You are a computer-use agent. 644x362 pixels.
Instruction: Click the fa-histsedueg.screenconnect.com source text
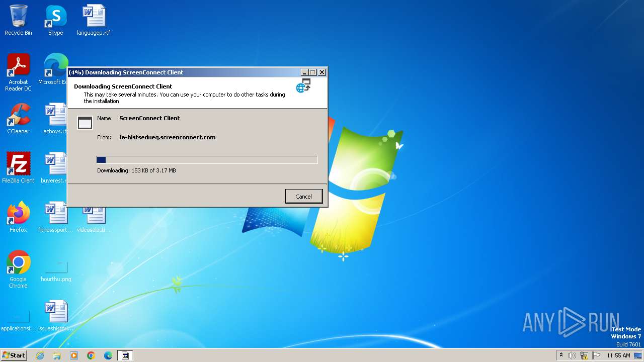click(x=167, y=137)
